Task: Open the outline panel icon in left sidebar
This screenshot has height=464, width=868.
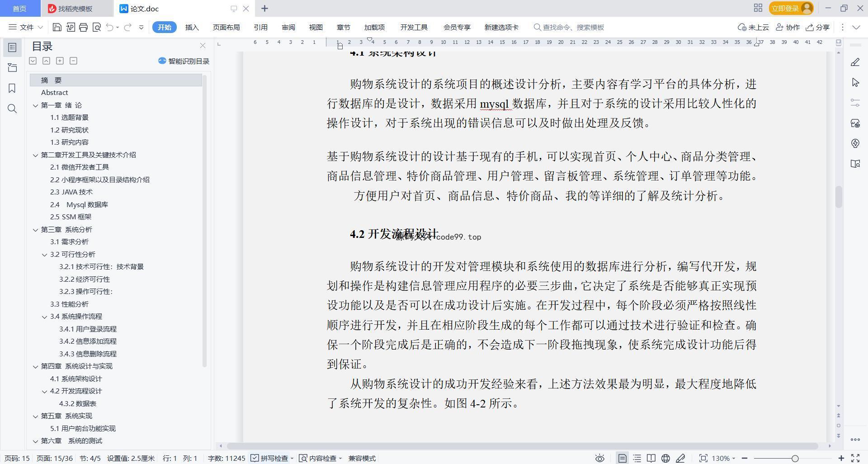Action: click(12, 47)
